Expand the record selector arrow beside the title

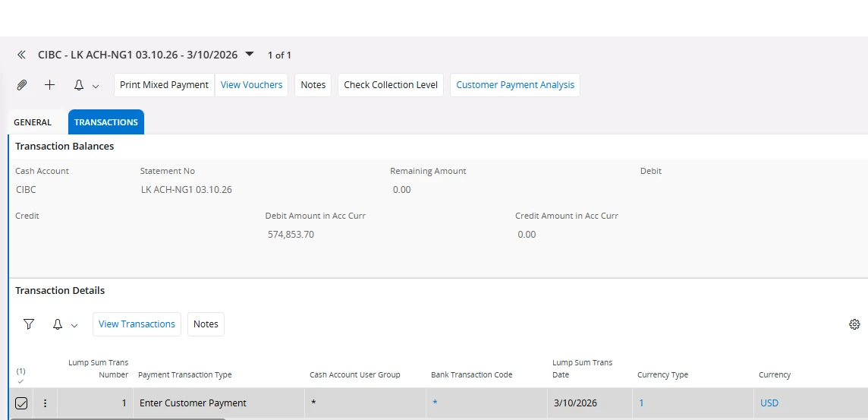pyautogui.click(x=250, y=54)
